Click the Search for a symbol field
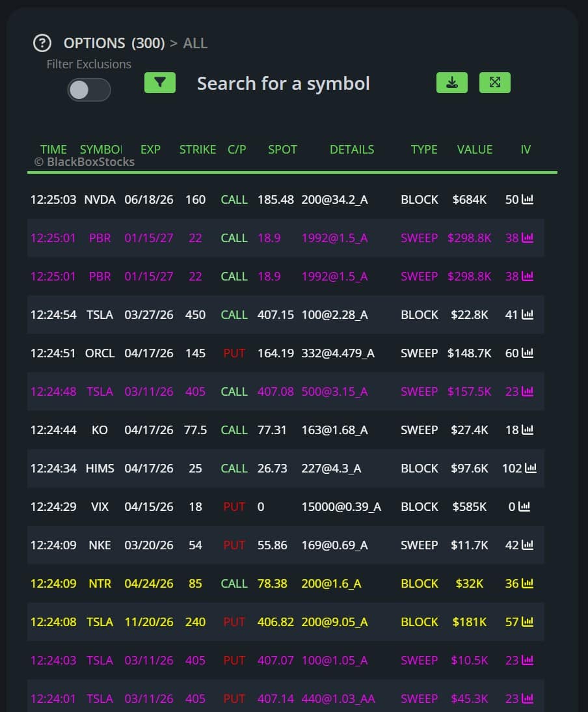588x712 pixels. click(283, 83)
